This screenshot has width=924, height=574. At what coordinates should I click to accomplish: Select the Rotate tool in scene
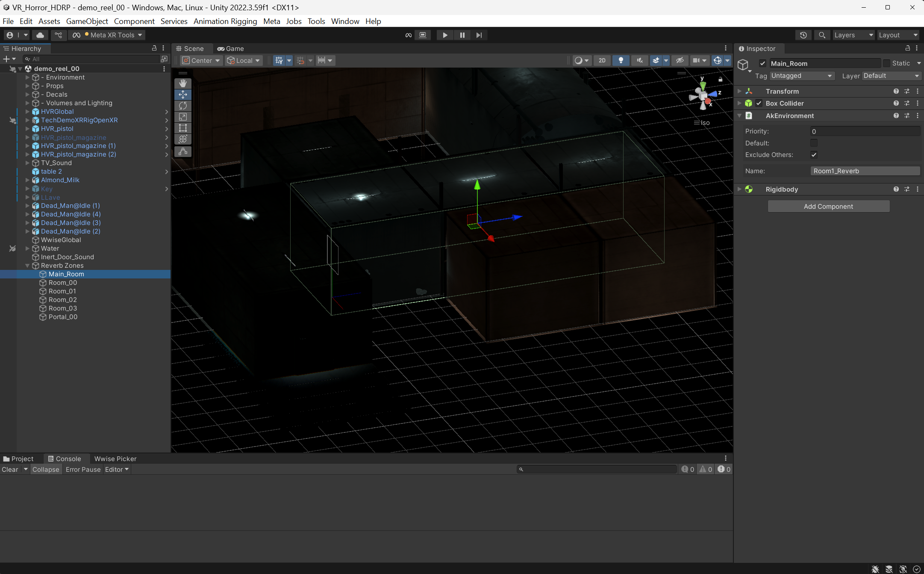click(183, 105)
